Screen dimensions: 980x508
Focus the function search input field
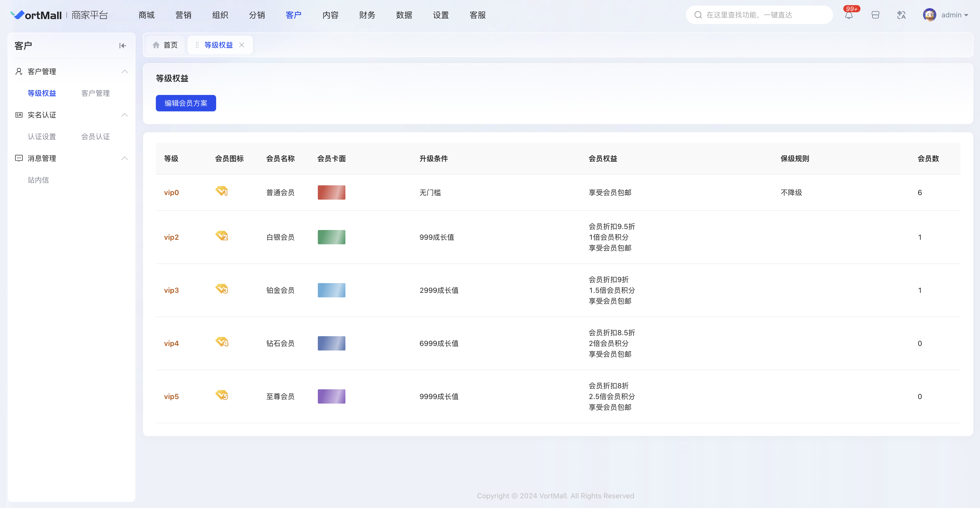pyautogui.click(x=765, y=15)
